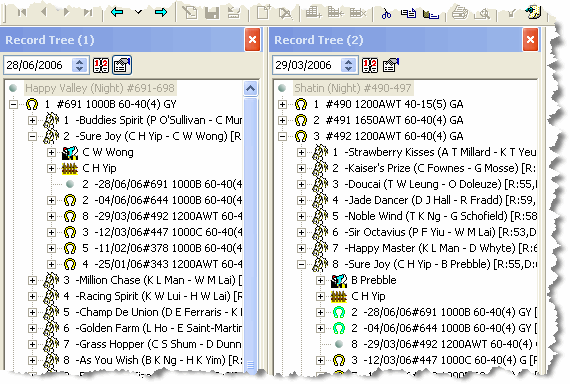Screen dimensions: 570x384
Task: Select the Racing Spirit entry row
Action: [x=153, y=296]
